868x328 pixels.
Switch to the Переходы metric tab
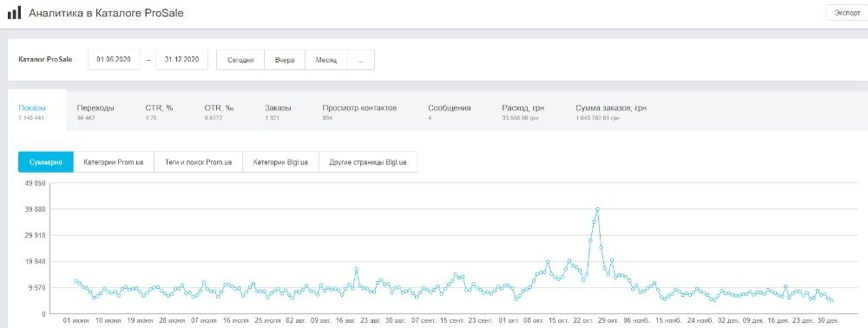(x=95, y=111)
